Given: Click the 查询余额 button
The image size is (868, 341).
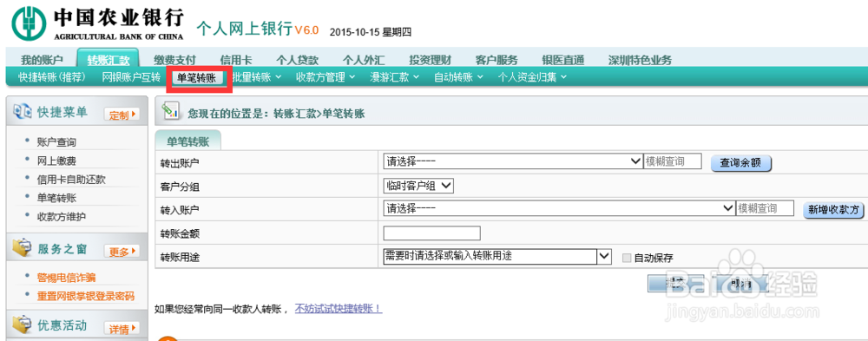Looking at the screenshot, I should click(x=740, y=163).
